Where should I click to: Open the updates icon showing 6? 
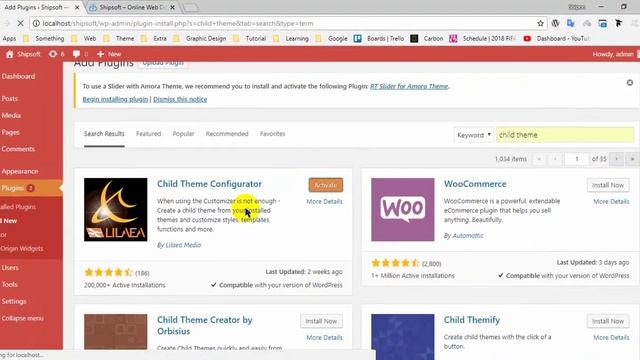click(x=56, y=54)
